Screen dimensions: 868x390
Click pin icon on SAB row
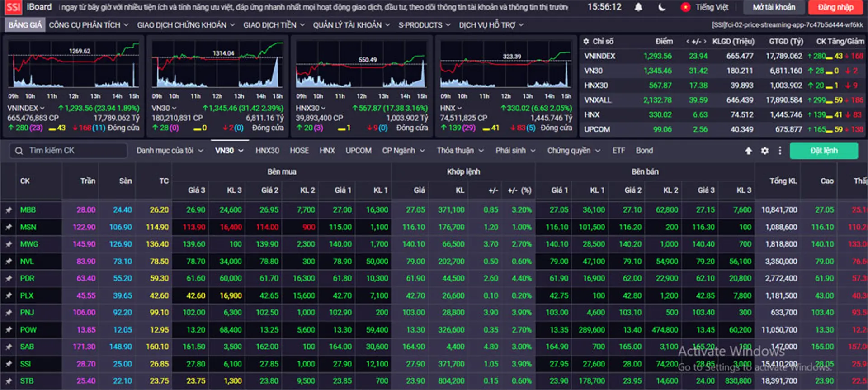[8, 347]
